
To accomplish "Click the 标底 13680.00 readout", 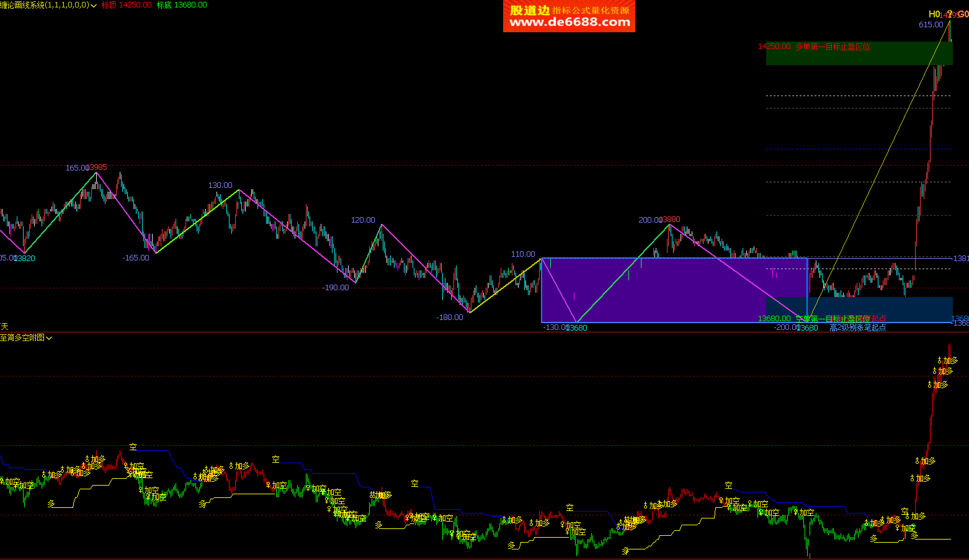I will pyautogui.click(x=182, y=5).
